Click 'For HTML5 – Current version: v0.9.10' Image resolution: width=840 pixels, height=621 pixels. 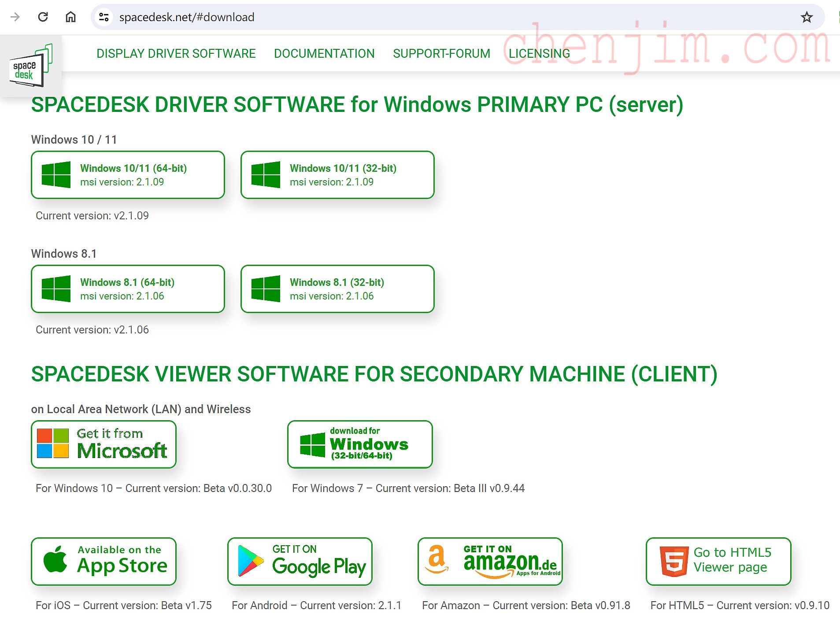click(740, 606)
